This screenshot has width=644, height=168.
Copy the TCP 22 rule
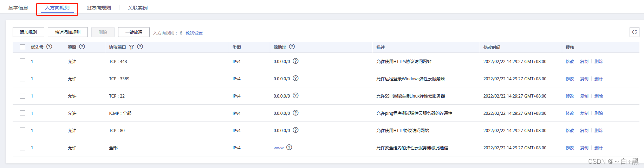584,96
